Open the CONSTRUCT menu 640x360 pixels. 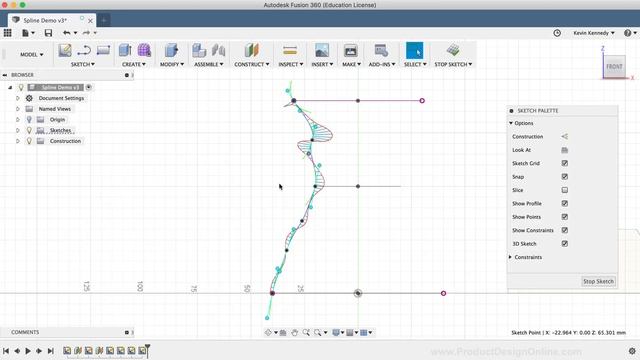251,64
